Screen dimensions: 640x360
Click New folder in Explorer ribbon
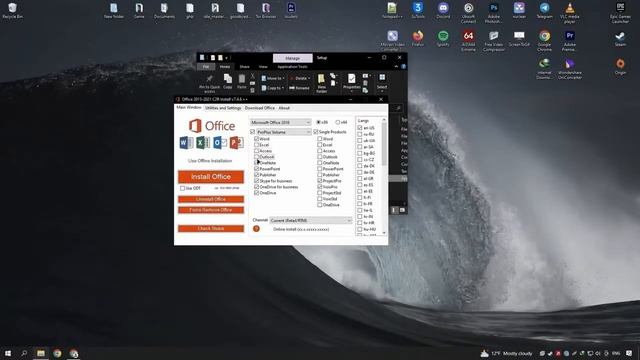click(321, 83)
